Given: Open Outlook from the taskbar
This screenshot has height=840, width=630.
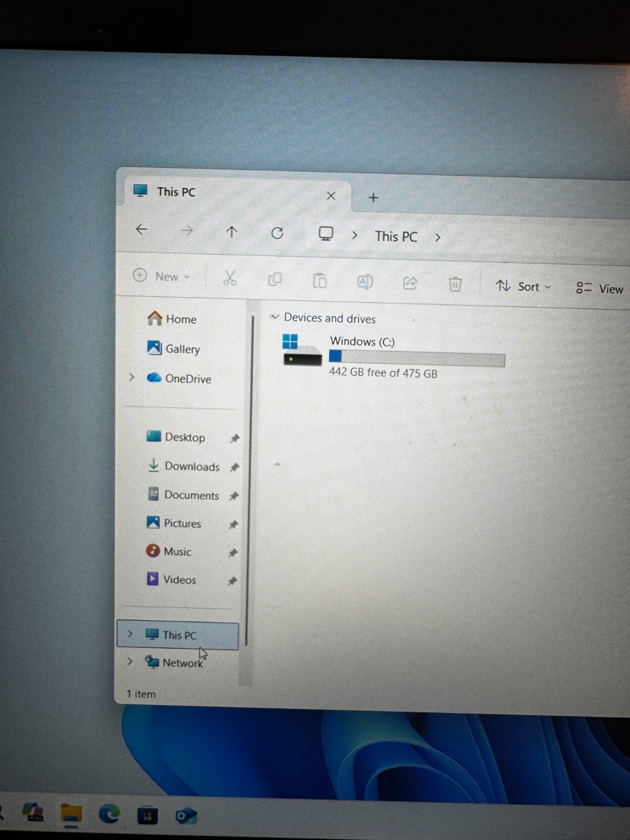Looking at the screenshot, I should click(x=186, y=816).
